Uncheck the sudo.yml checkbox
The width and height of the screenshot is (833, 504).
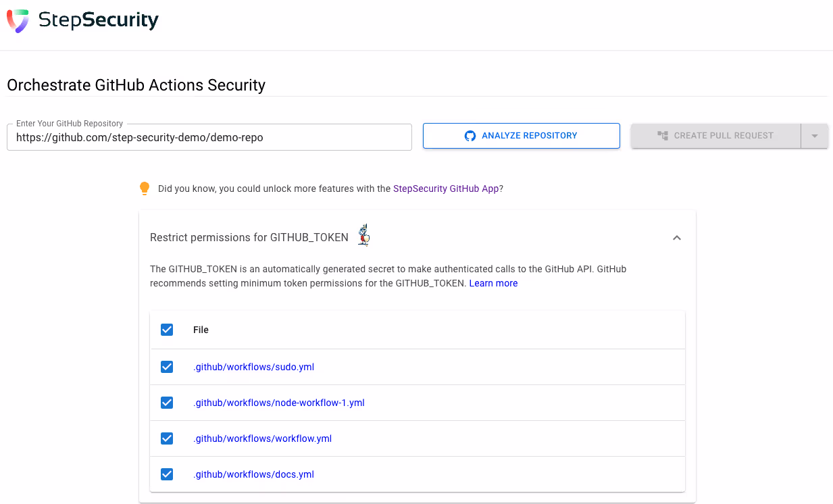click(167, 367)
